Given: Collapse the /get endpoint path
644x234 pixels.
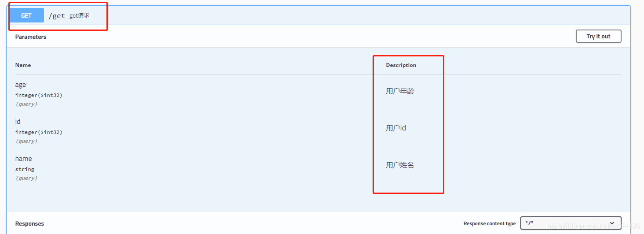Looking at the screenshot, I should (57, 16).
